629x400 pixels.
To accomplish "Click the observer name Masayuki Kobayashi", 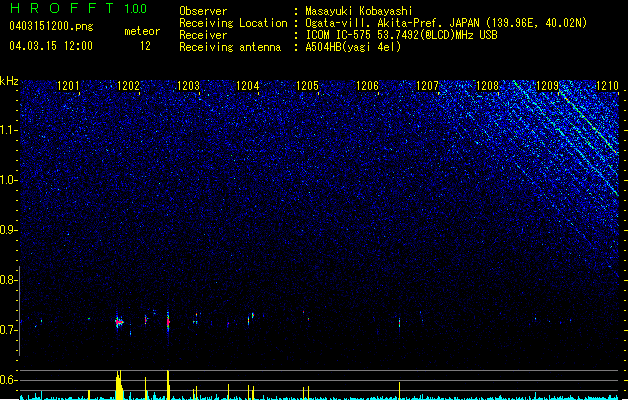I will (359, 11).
